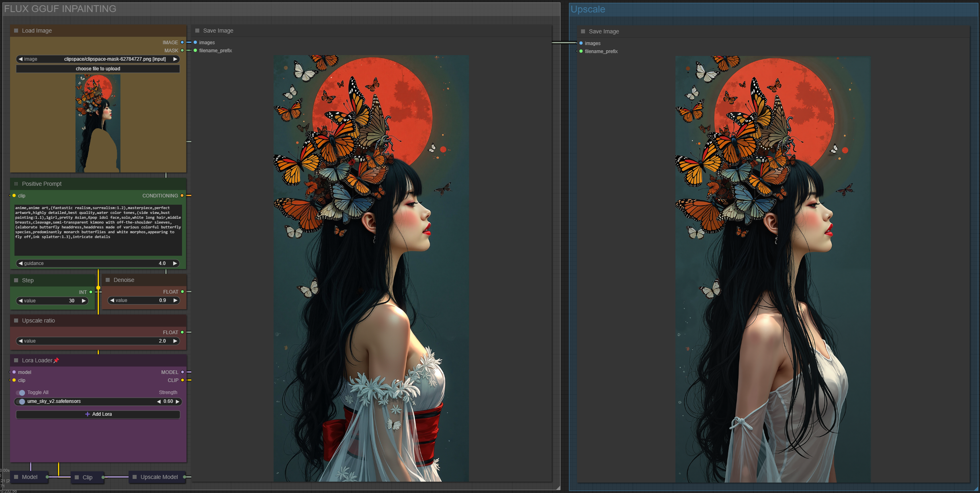Click the Load Image MASK output port
980x493 pixels.
(182, 50)
